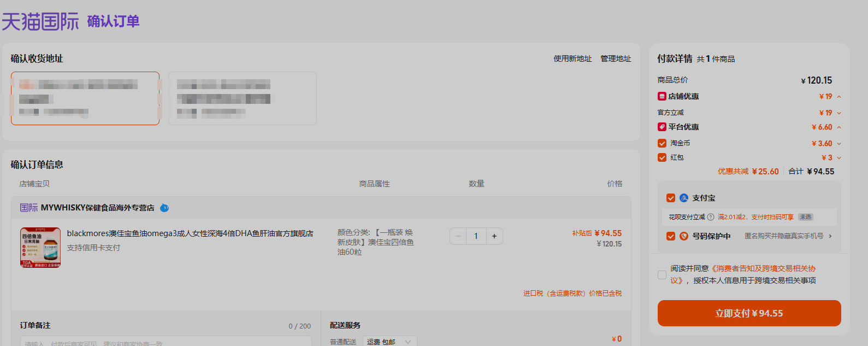Click 进口税 price includes tax text
Viewport: 868px width, 346px height.
point(572,294)
